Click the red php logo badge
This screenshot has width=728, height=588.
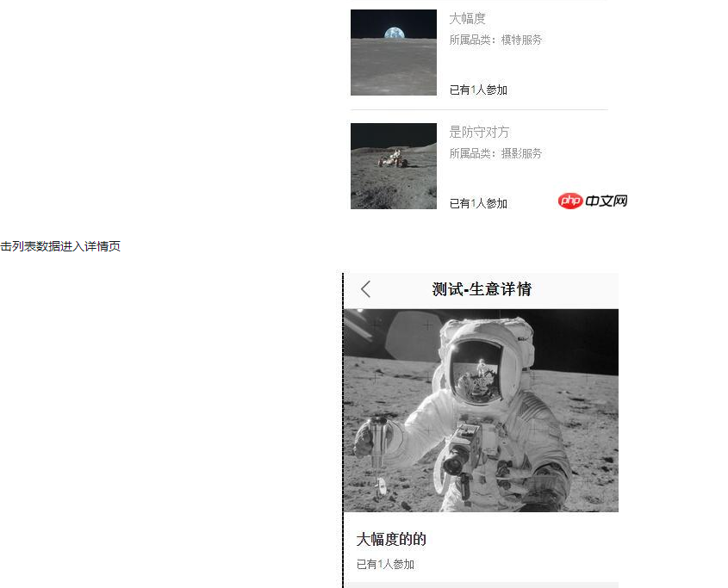[x=570, y=201]
